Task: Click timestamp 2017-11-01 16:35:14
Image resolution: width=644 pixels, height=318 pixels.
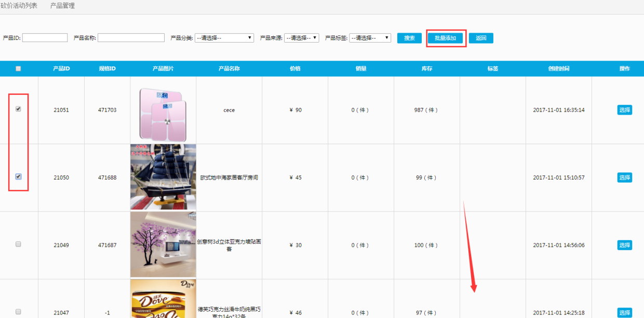Action: 558,110
